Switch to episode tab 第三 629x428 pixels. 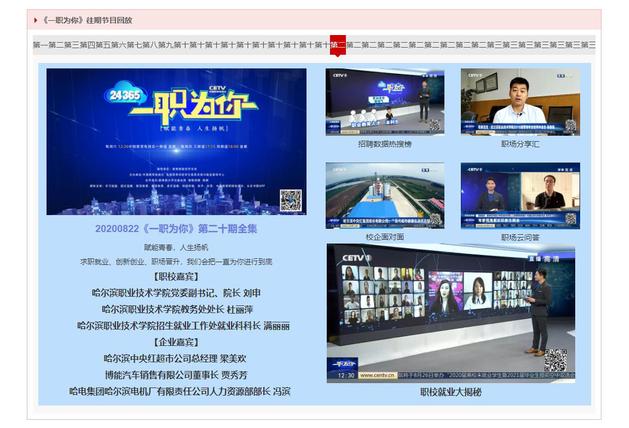(72, 45)
